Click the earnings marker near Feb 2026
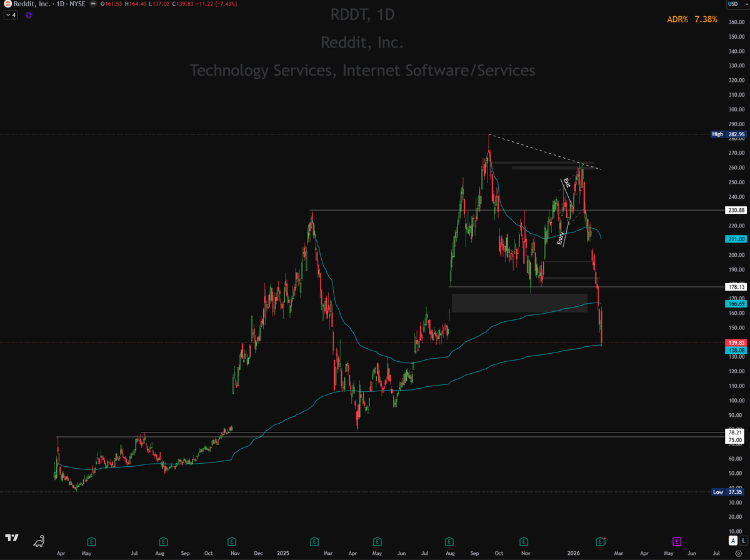 tap(601, 540)
